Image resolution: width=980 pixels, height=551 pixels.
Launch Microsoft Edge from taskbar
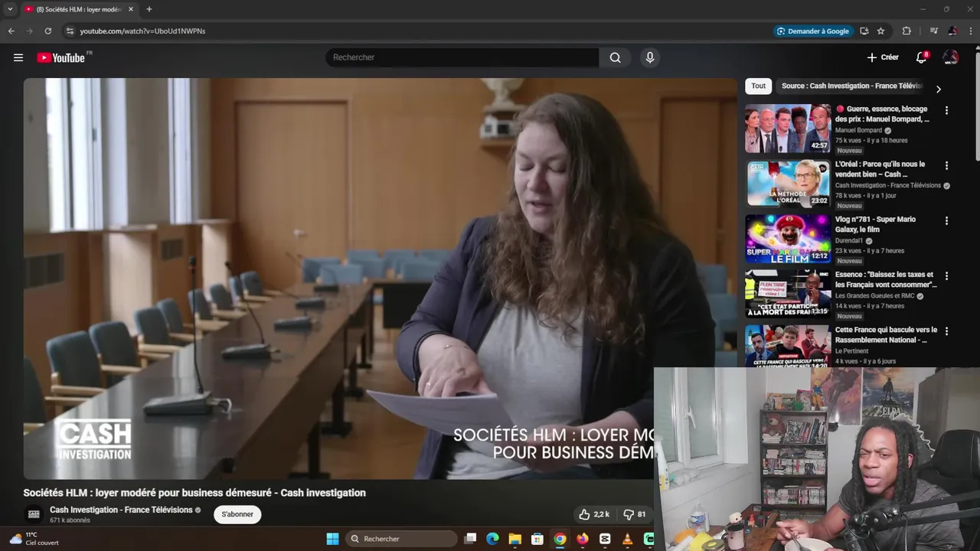(493, 539)
